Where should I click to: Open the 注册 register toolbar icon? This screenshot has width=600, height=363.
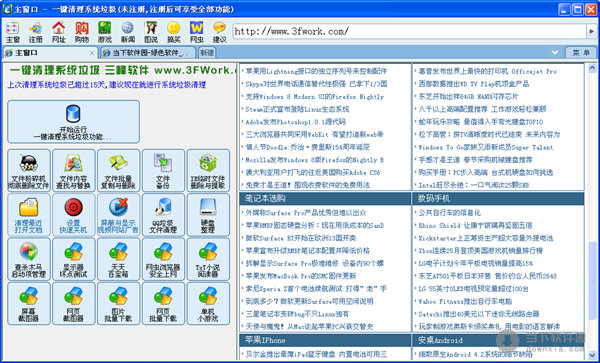tap(36, 32)
